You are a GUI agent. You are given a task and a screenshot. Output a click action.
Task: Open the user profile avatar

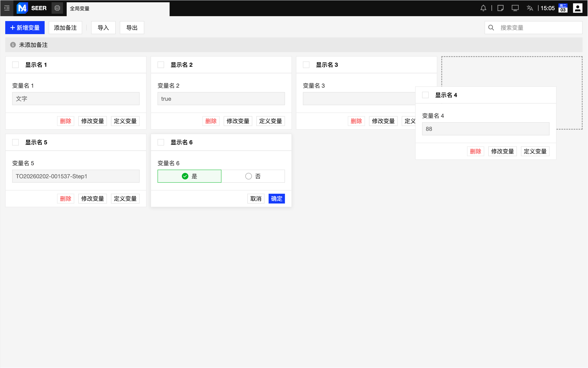tap(578, 8)
